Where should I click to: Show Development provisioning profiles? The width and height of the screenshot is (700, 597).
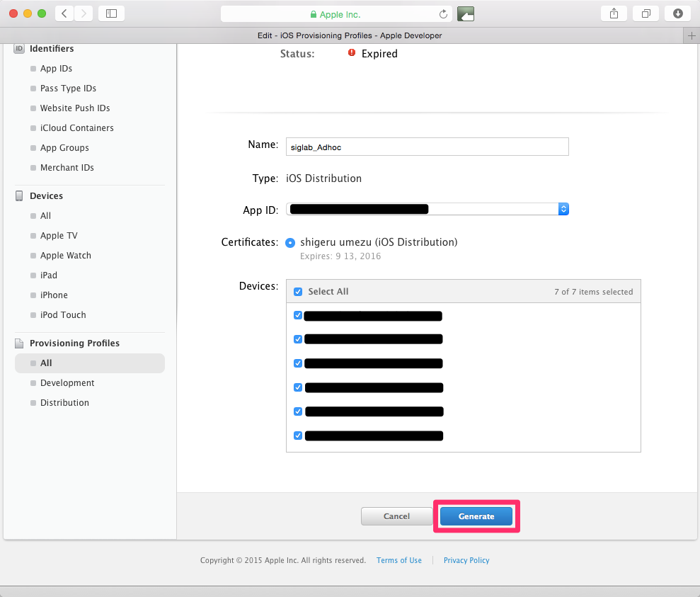pos(67,382)
